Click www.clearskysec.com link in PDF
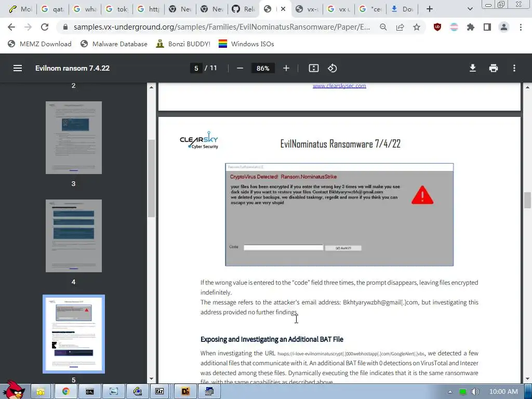 click(x=339, y=86)
